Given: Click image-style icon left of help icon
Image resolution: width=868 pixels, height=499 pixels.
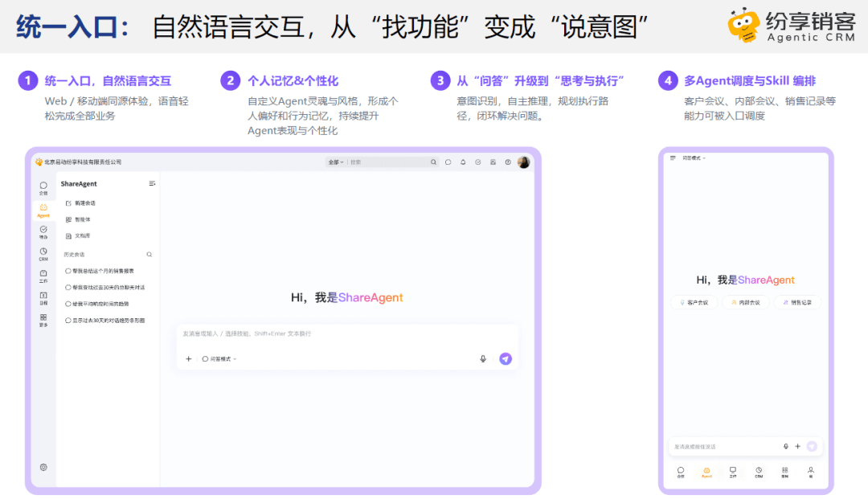Looking at the screenshot, I should 493,162.
